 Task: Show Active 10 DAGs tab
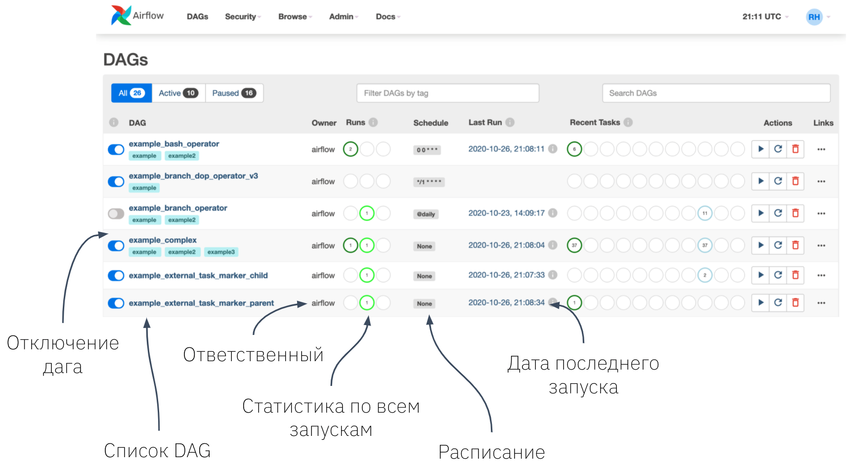click(x=178, y=93)
